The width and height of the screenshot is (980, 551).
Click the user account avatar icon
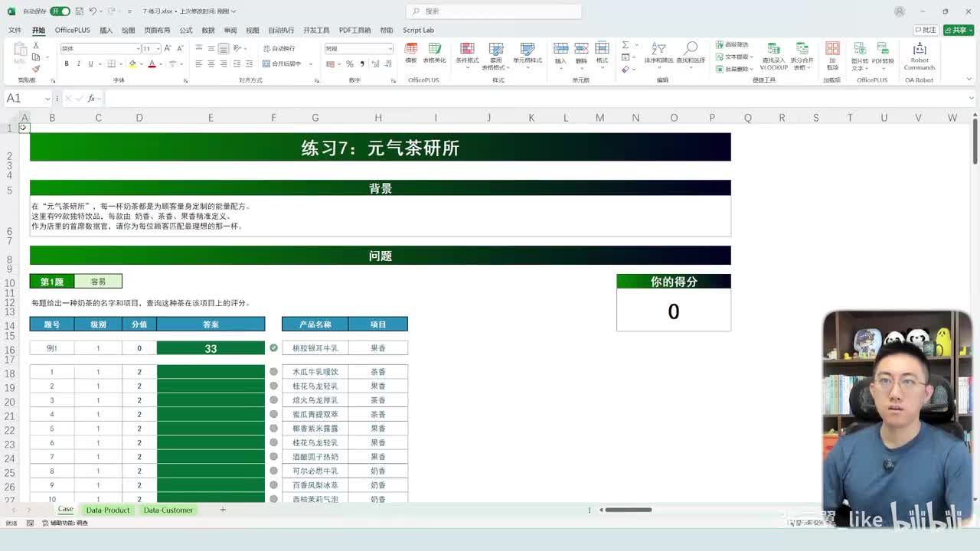click(900, 11)
